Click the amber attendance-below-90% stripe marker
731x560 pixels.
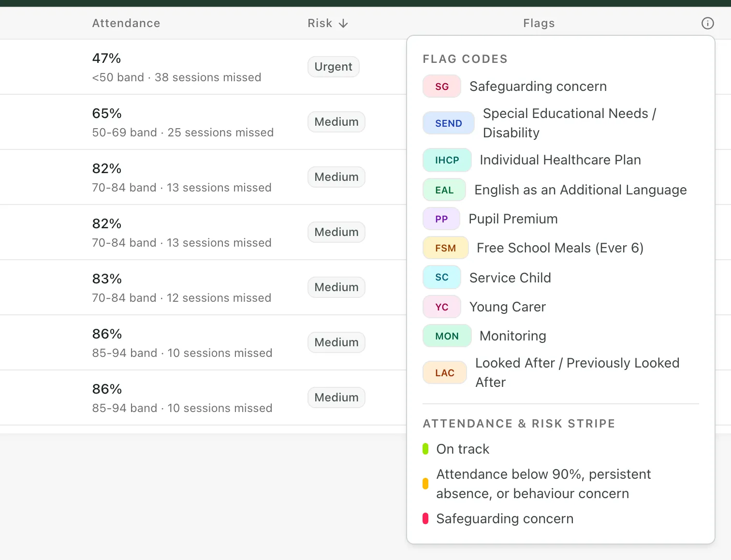pos(425,484)
